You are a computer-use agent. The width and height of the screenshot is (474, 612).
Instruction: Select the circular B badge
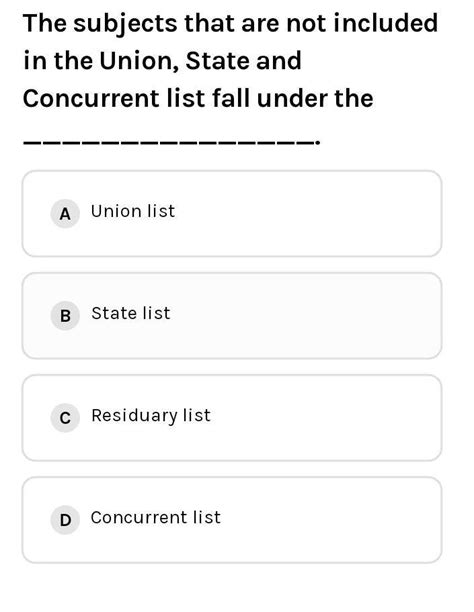[x=65, y=315]
